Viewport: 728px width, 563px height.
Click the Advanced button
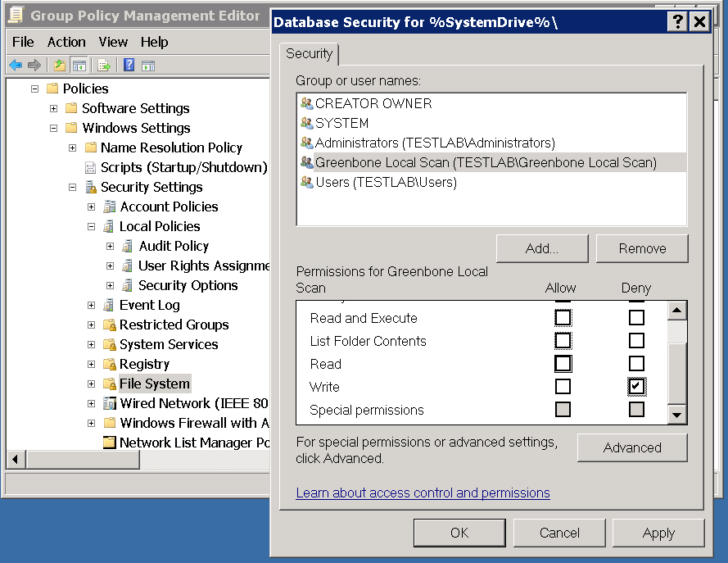pos(631,447)
